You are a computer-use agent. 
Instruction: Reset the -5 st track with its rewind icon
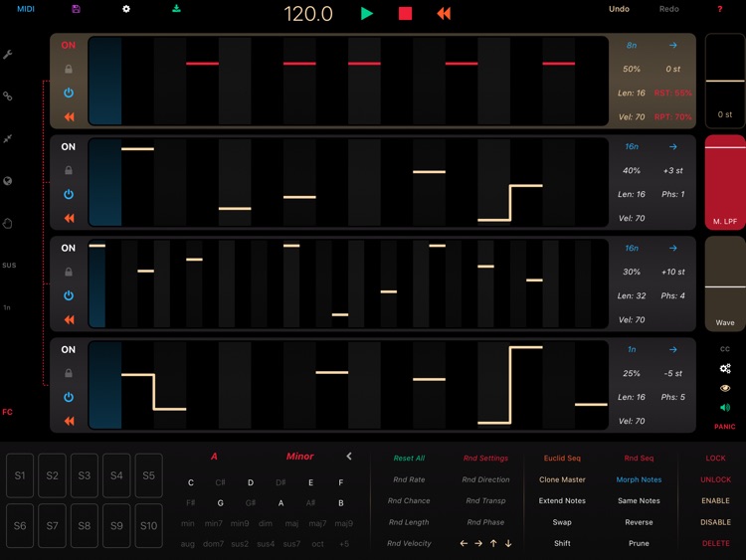(x=69, y=421)
